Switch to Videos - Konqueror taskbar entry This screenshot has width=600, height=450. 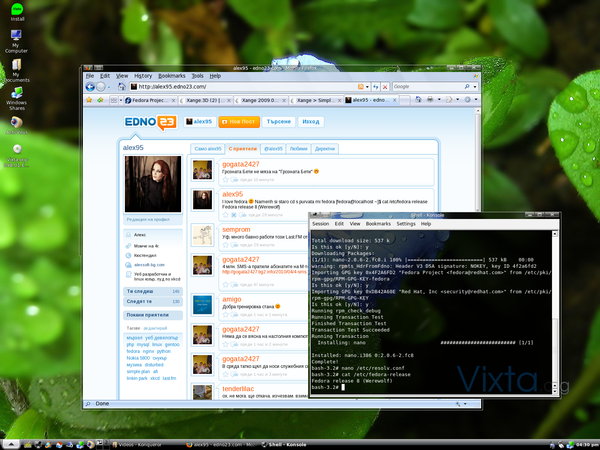click(137, 445)
